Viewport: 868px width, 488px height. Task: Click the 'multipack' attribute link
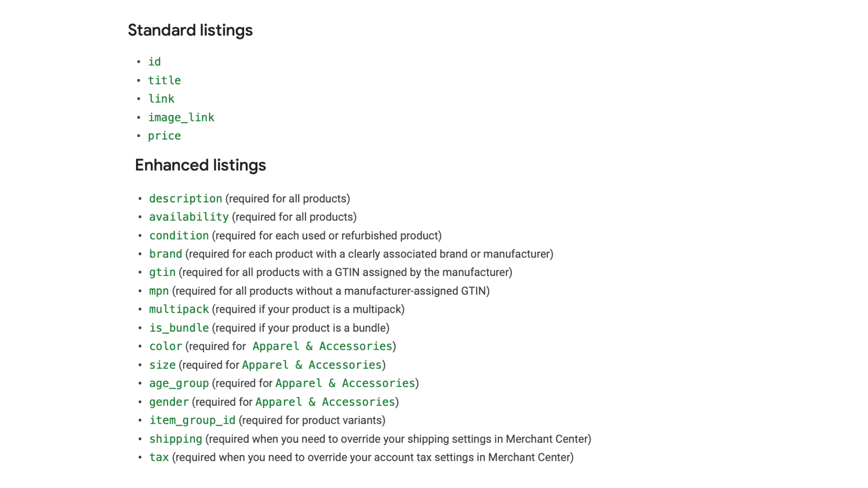point(179,310)
